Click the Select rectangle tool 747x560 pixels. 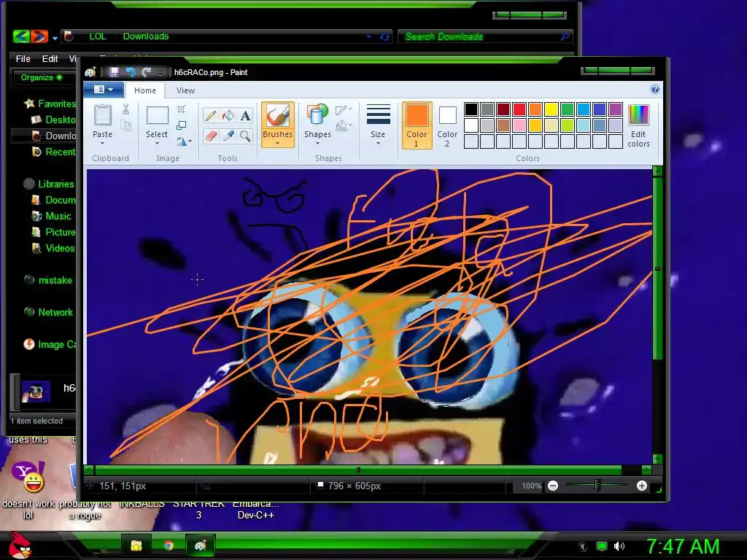point(157,115)
